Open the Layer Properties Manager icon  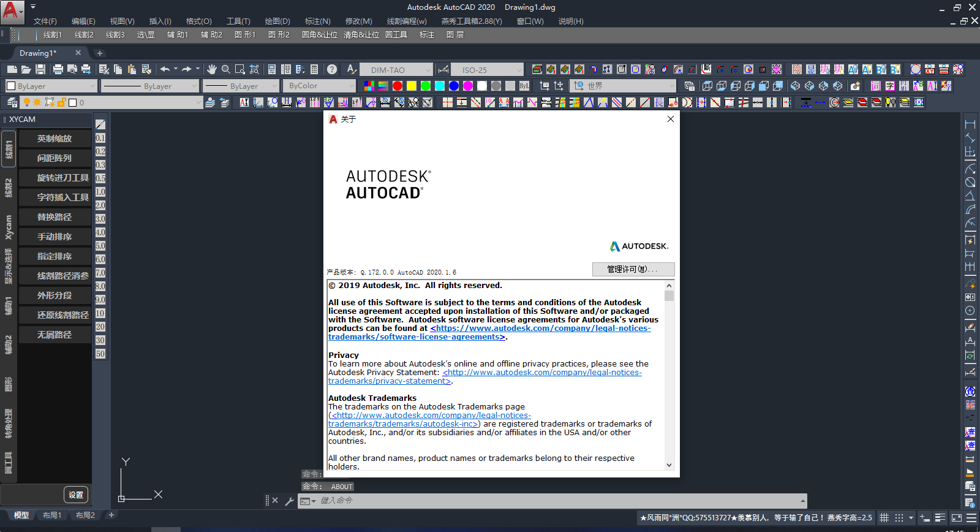coord(12,102)
